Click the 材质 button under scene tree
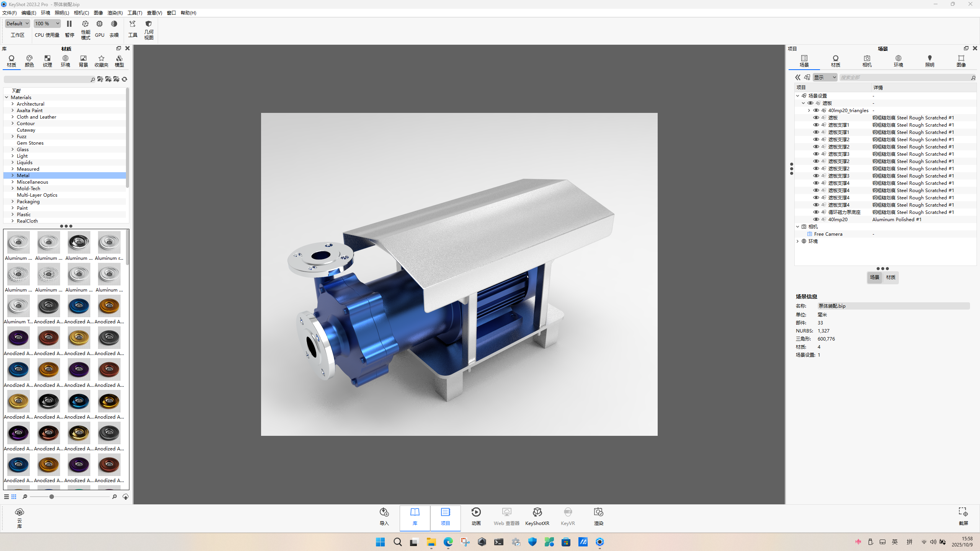Image resolution: width=980 pixels, height=551 pixels. (x=890, y=277)
